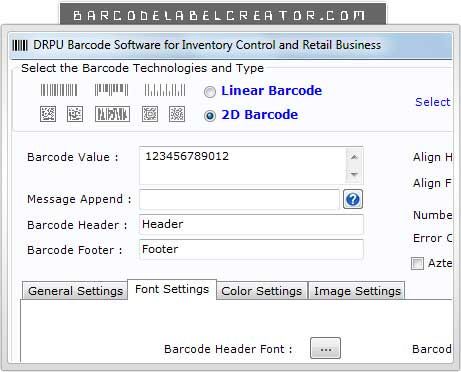Click the wide PDF417 barcode sample icon
The height and width of the screenshot is (372, 461).
pos(112,114)
